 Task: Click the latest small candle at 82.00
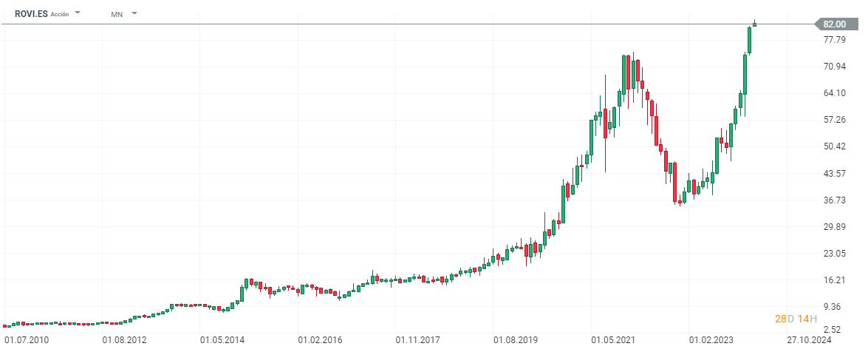pyautogui.click(x=754, y=24)
